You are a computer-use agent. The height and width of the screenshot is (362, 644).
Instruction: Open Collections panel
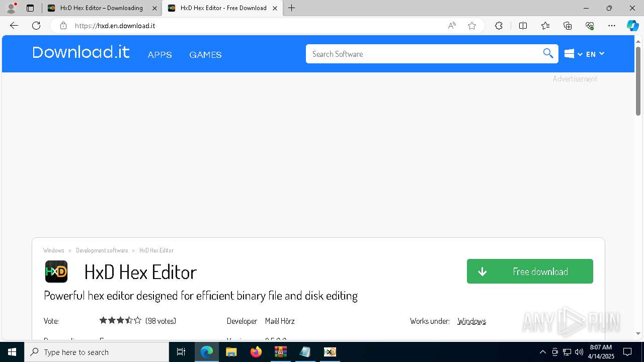click(x=568, y=26)
